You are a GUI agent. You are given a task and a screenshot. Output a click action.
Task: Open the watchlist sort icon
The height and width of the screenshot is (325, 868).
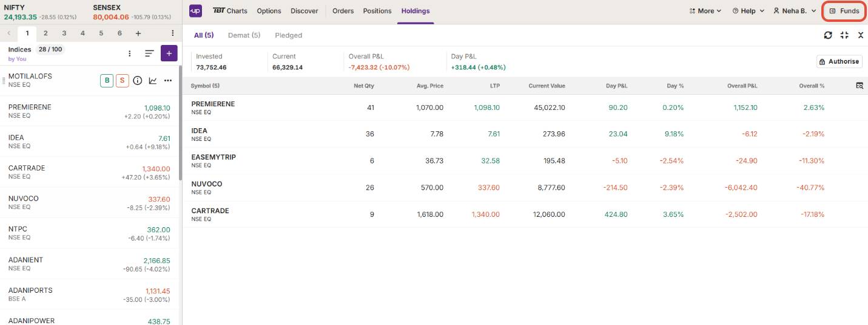click(x=149, y=53)
